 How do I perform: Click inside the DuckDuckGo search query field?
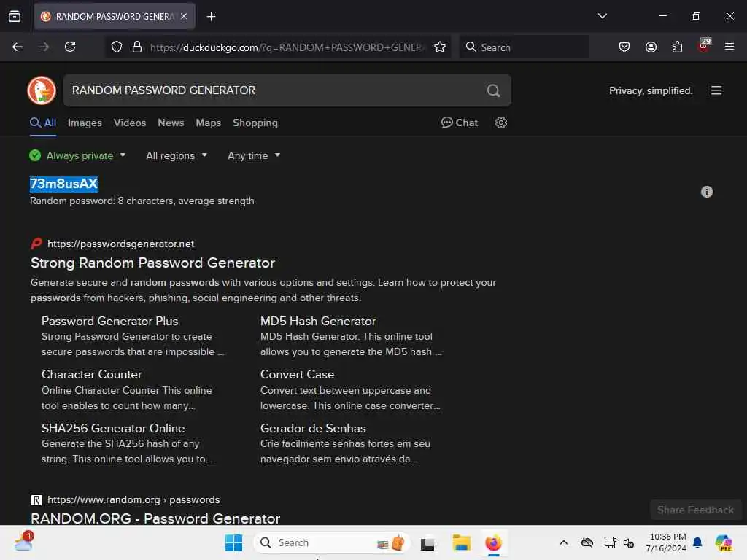click(276, 90)
